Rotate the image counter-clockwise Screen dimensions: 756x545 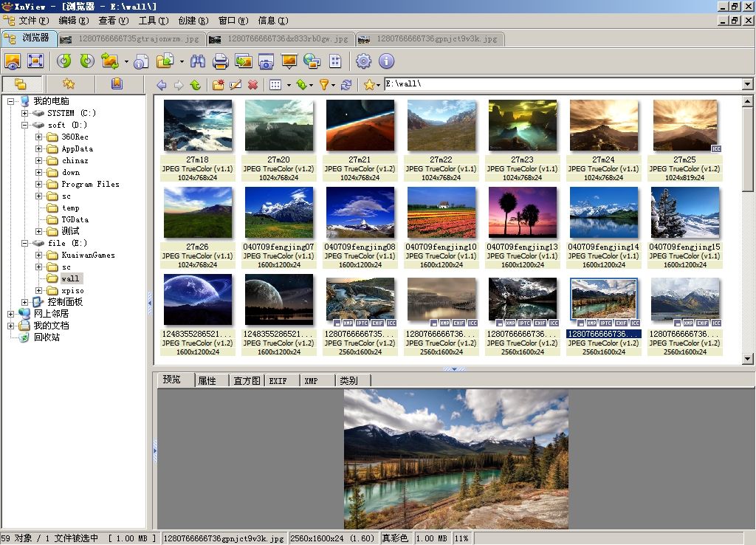tap(64, 61)
